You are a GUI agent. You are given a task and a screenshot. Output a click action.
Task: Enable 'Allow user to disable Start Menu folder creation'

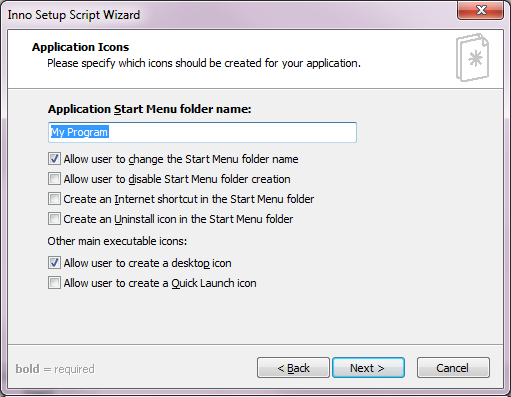[54, 179]
